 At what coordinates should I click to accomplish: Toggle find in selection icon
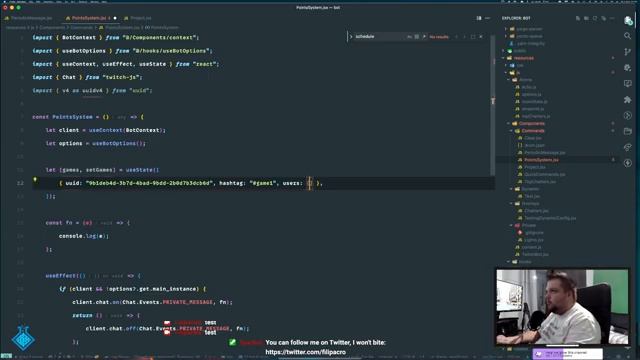(473, 37)
